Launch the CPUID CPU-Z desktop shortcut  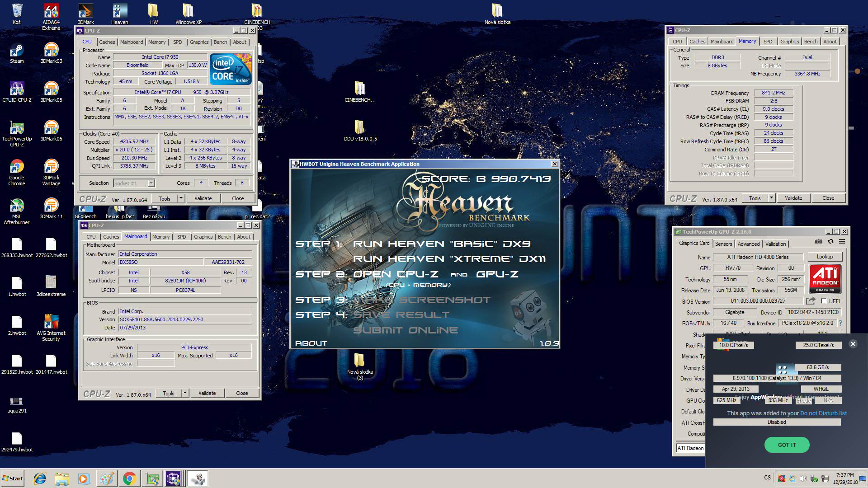point(17,92)
